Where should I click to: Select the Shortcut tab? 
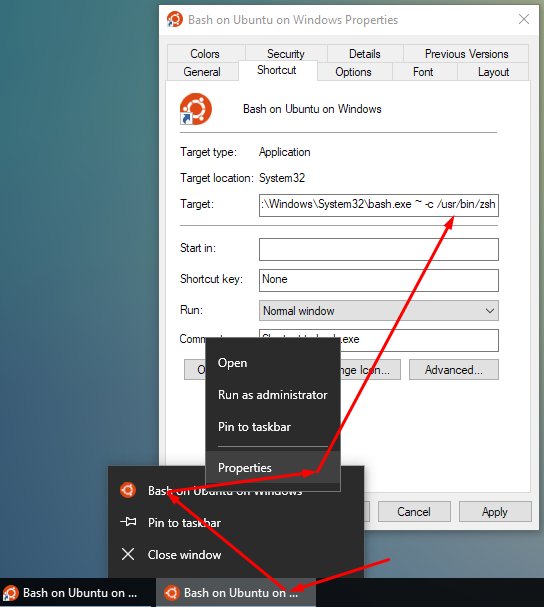pyautogui.click(x=277, y=70)
